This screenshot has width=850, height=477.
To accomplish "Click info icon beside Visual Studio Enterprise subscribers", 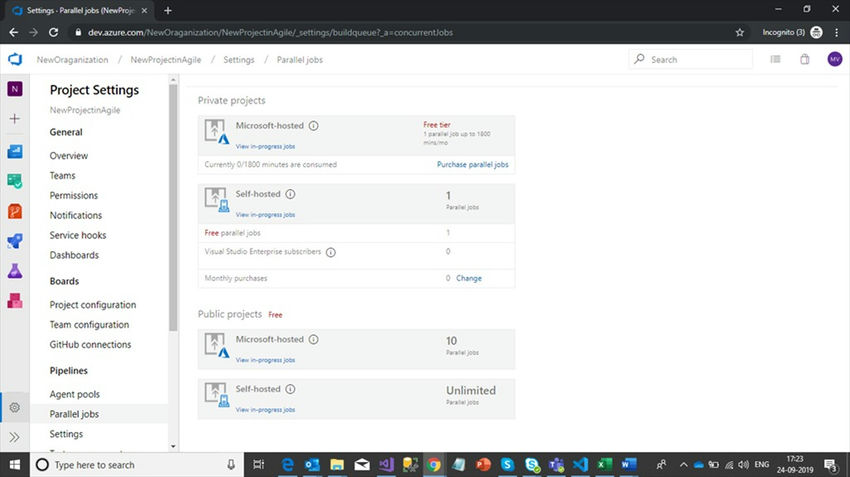I will (331, 252).
